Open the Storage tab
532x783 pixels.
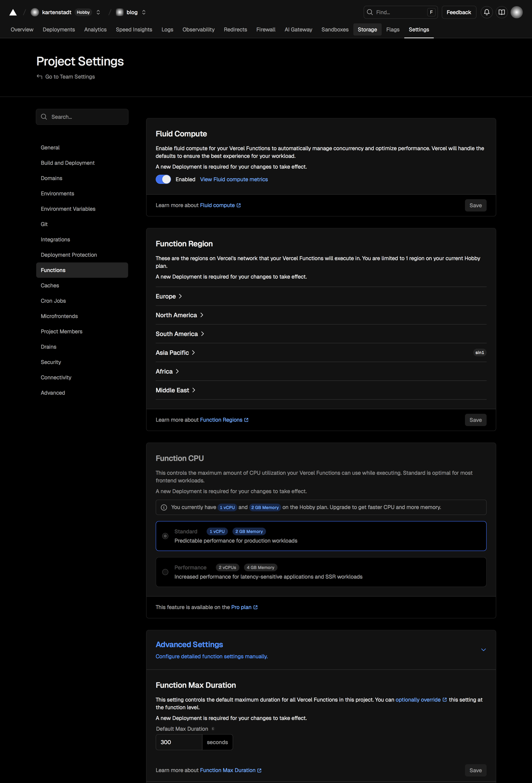click(x=367, y=30)
